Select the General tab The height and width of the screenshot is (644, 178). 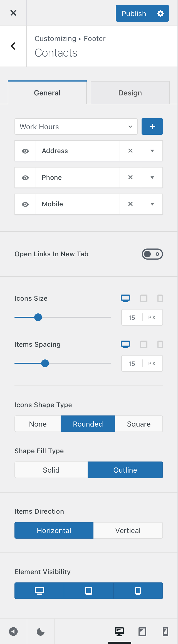[47, 93]
